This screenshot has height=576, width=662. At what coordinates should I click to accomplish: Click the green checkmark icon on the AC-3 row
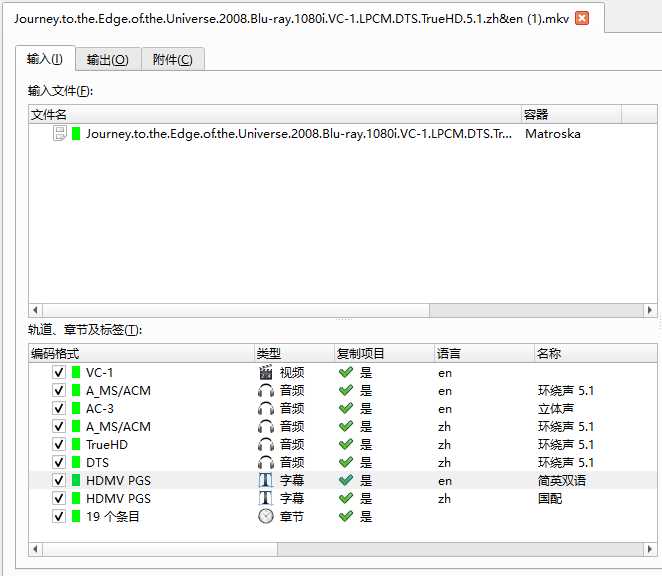(346, 408)
